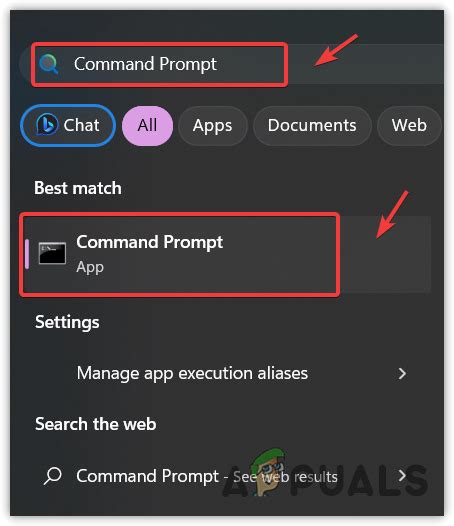Switch to the Documents filter tab

[x=312, y=126]
